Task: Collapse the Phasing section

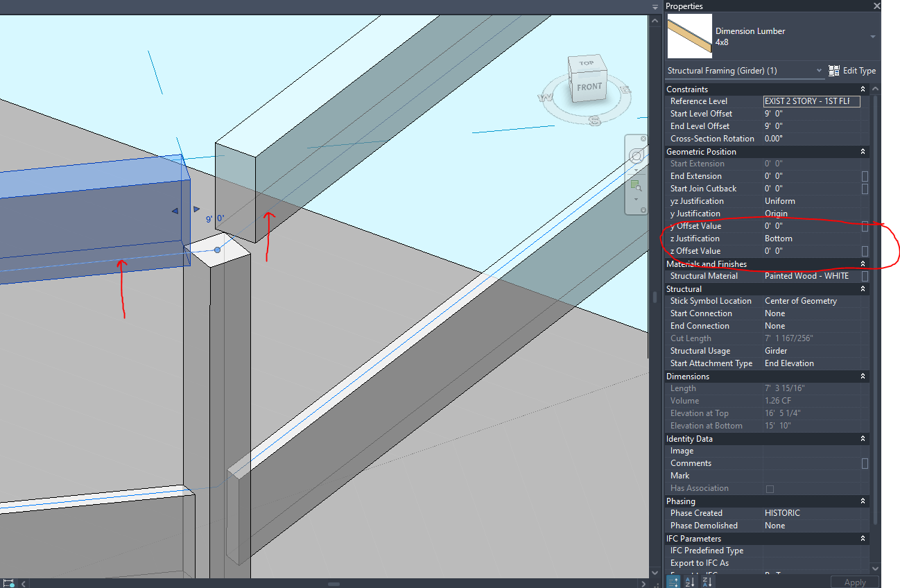Action: [863, 501]
